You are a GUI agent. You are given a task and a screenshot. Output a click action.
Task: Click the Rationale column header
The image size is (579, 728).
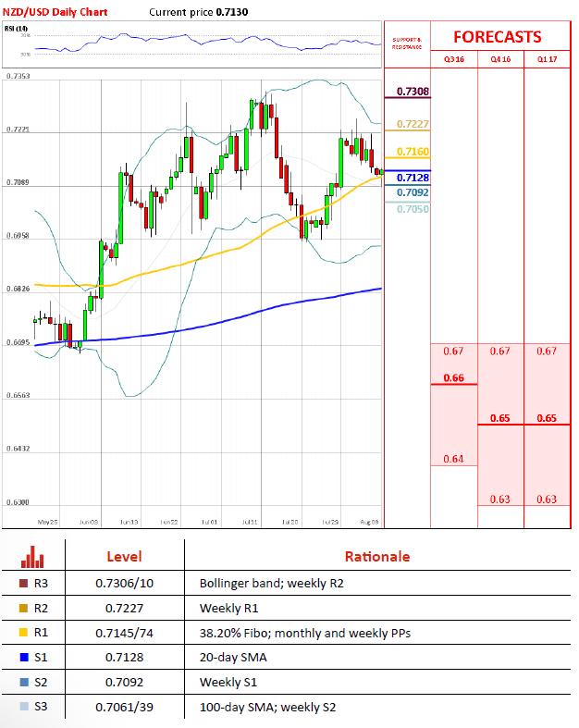tap(377, 557)
